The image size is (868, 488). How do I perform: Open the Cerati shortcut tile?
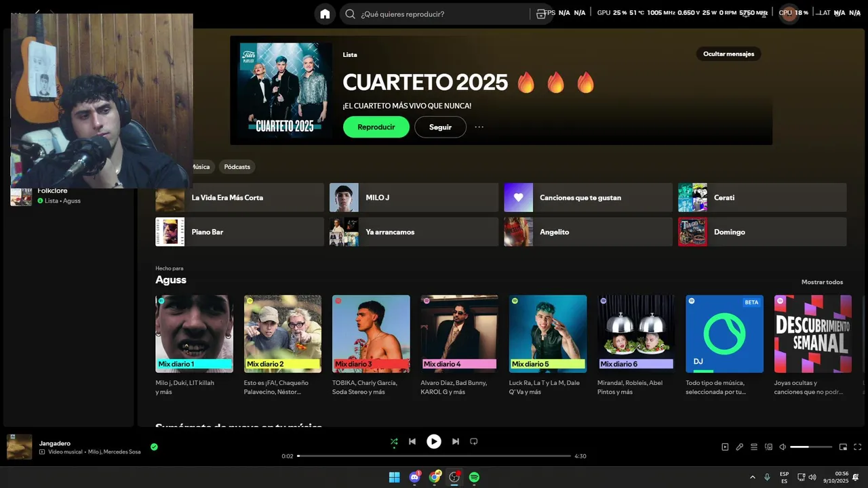762,198
